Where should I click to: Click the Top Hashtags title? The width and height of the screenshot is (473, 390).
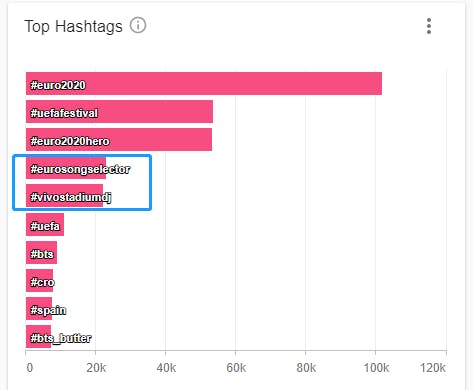pos(73,26)
